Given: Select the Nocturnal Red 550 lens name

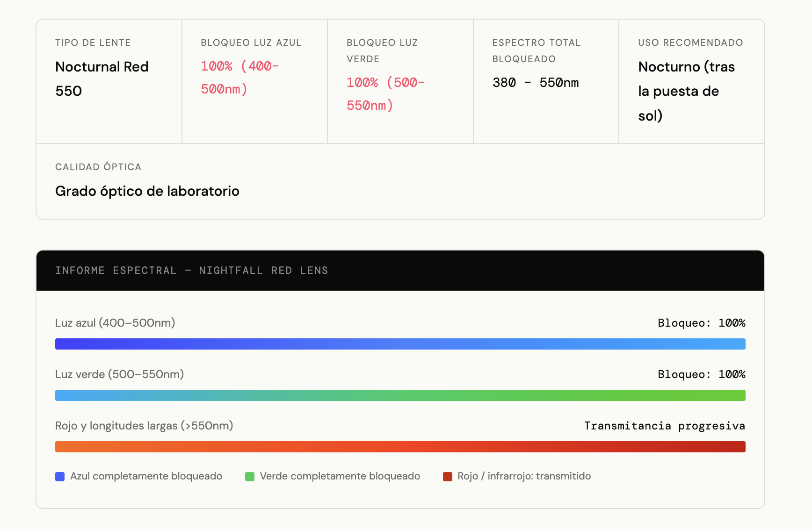Looking at the screenshot, I should (102, 79).
